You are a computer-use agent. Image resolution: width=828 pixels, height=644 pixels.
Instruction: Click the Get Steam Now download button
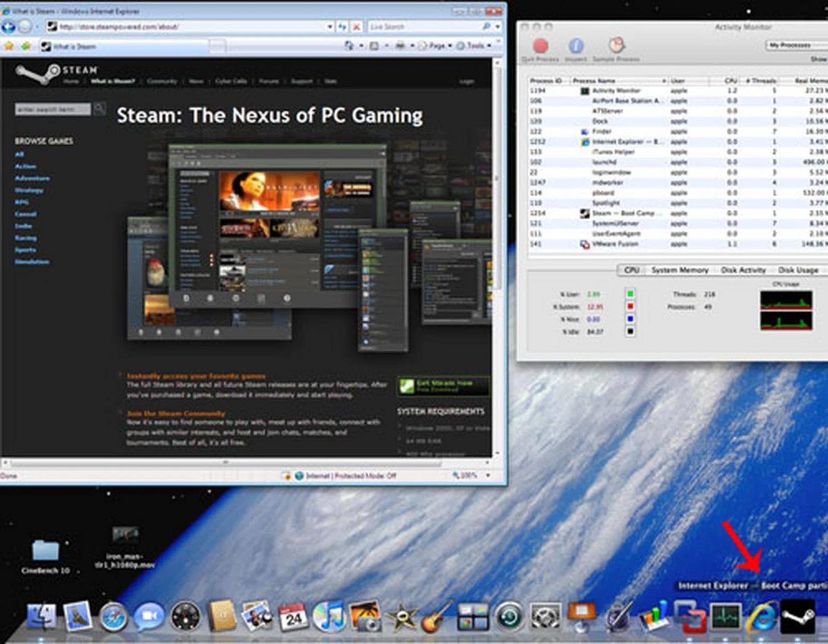(x=442, y=385)
